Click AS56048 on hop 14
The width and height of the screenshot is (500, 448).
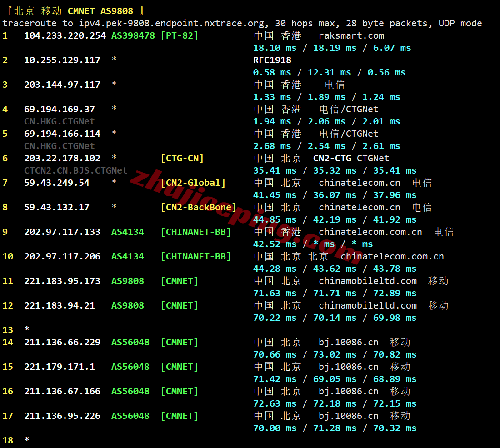(130, 343)
